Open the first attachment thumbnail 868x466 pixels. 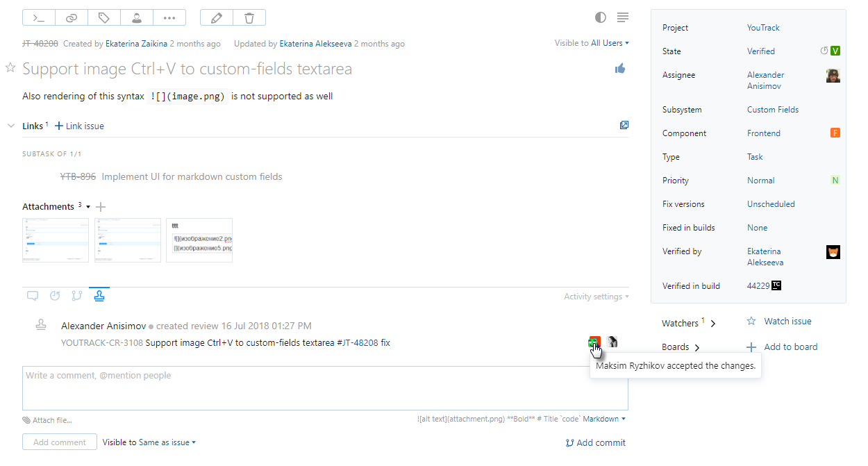[x=55, y=240]
